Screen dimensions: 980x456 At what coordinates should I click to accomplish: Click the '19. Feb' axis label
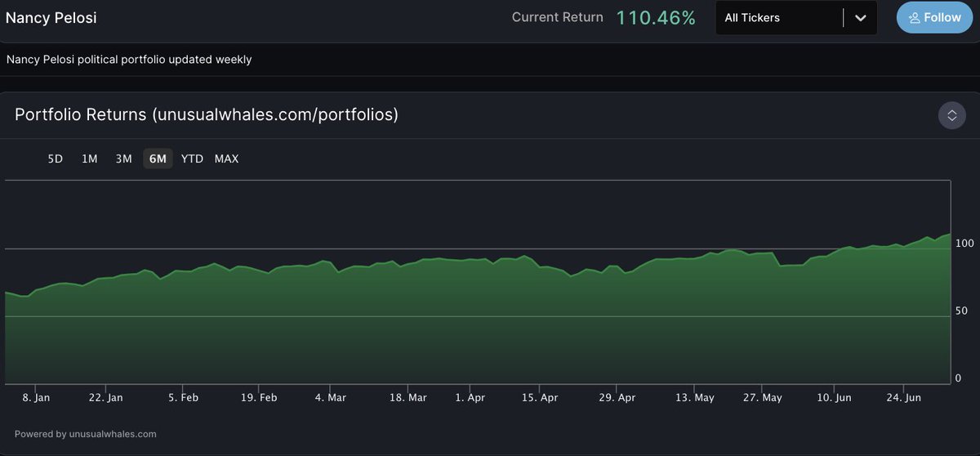pos(259,397)
